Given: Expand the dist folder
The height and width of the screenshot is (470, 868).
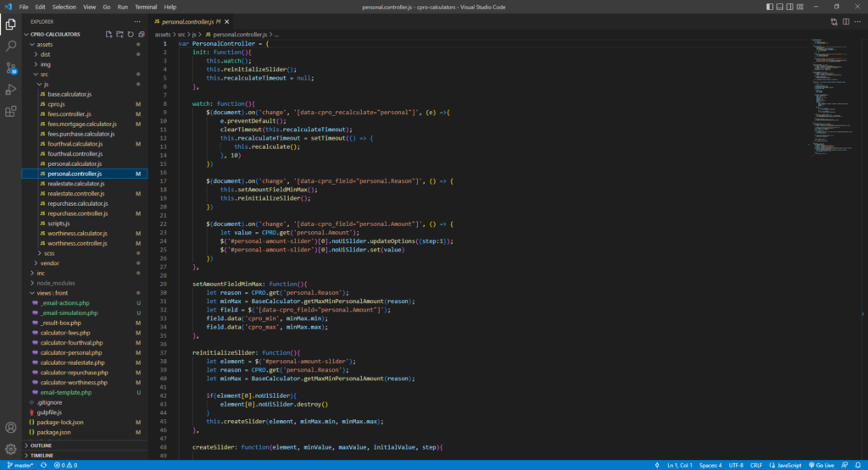Looking at the screenshot, I should pyautogui.click(x=36, y=54).
